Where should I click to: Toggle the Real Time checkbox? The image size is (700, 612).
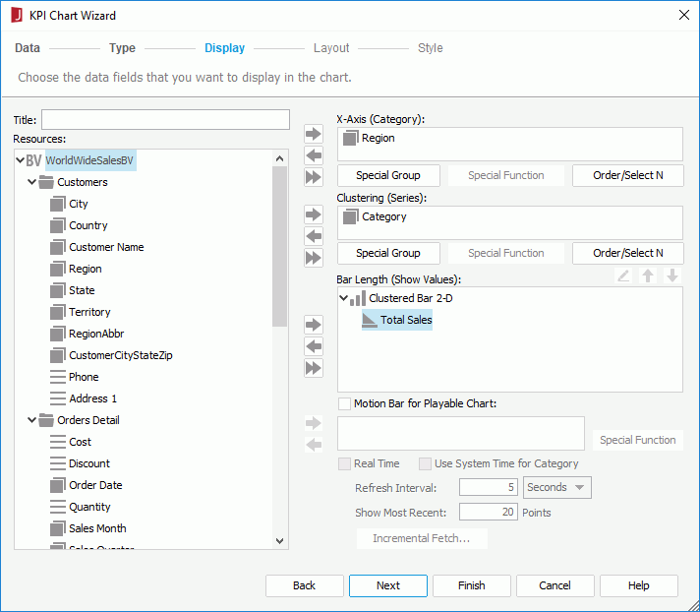point(344,463)
